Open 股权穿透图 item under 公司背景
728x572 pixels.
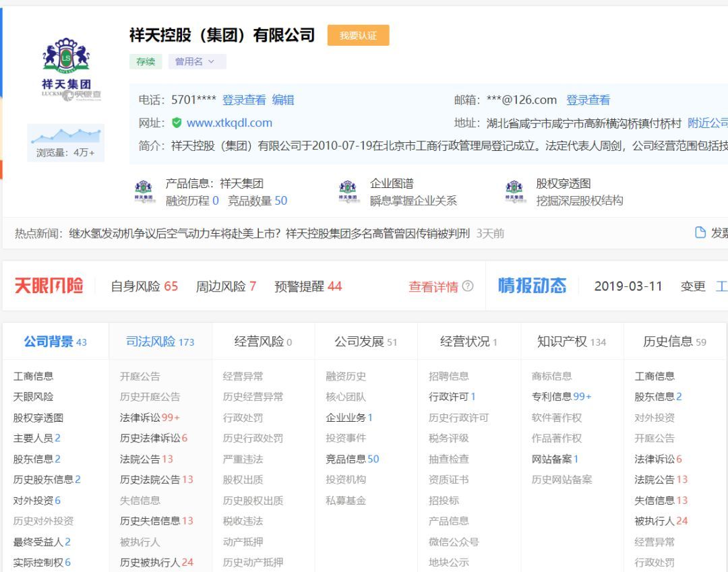[x=38, y=418]
